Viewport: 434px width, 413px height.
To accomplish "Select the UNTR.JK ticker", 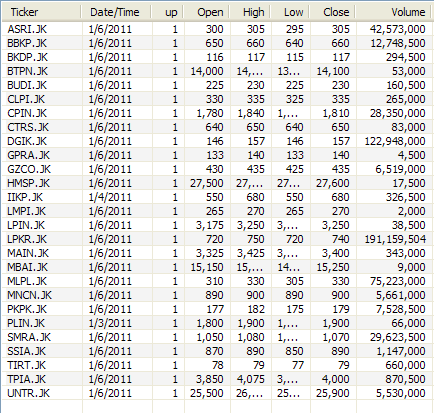I will pyautogui.click(x=28, y=393).
